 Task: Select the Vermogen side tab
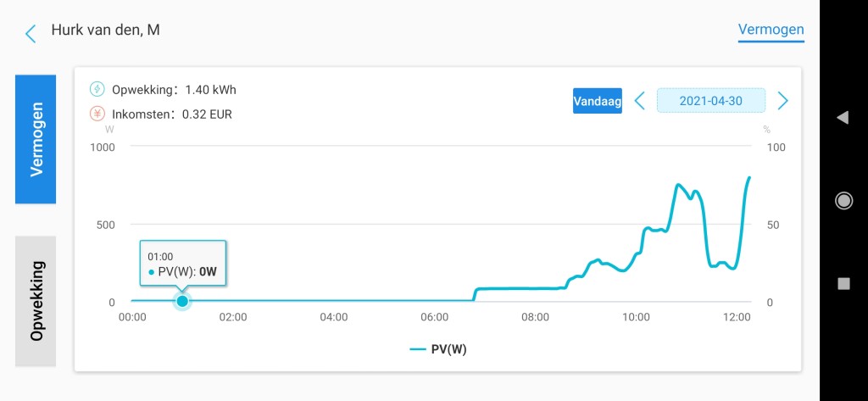(36, 139)
